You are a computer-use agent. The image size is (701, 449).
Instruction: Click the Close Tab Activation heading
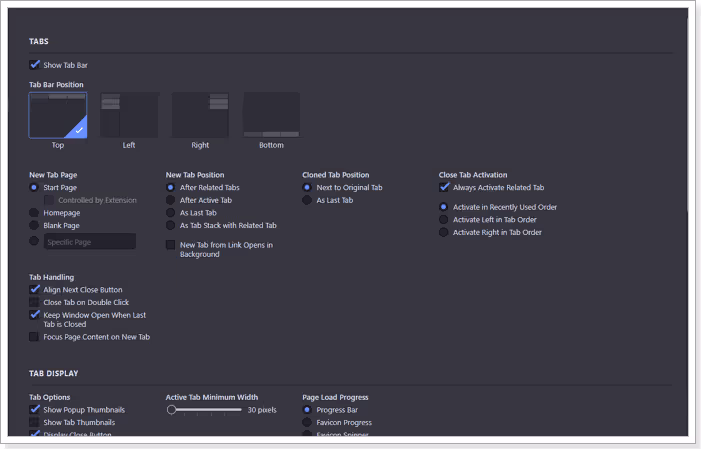pyautogui.click(x=473, y=175)
